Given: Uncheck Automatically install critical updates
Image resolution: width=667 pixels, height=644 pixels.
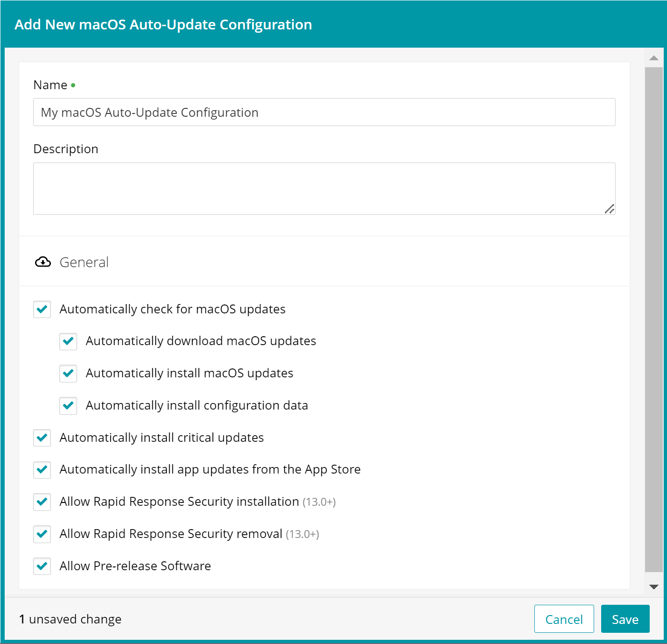Looking at the screenshot, I should 42,438.
